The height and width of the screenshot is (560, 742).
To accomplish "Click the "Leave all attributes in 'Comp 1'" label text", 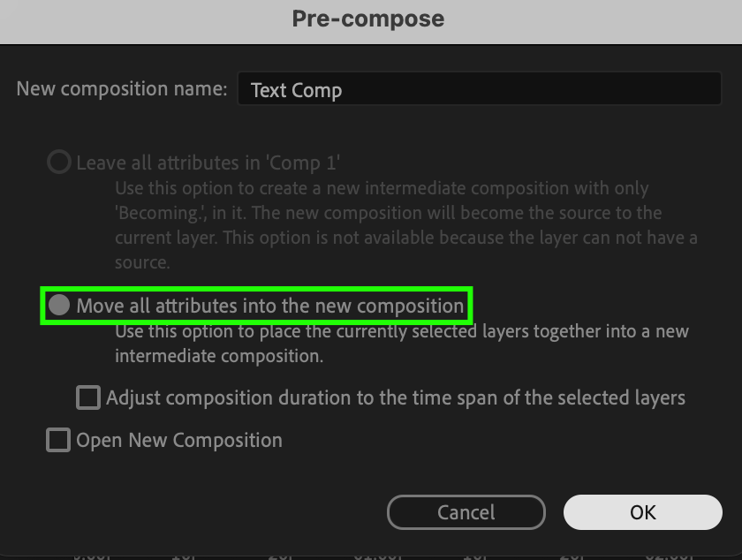I will [208, 163].
